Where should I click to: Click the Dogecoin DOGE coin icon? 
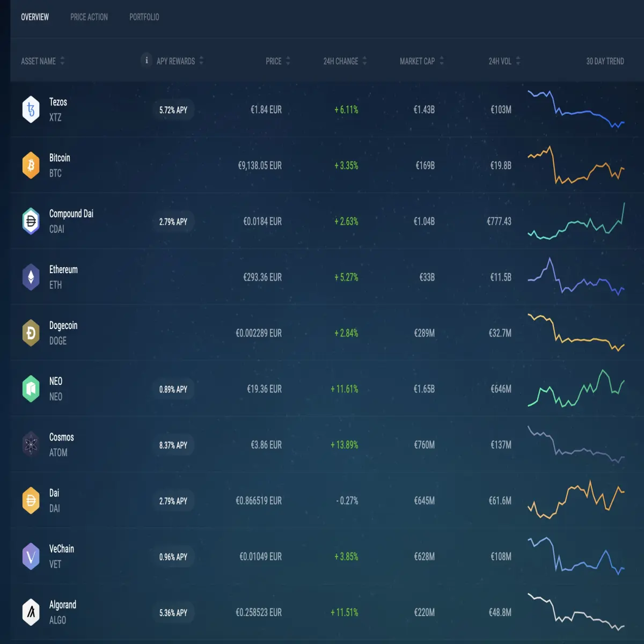(x=31, y=333)
